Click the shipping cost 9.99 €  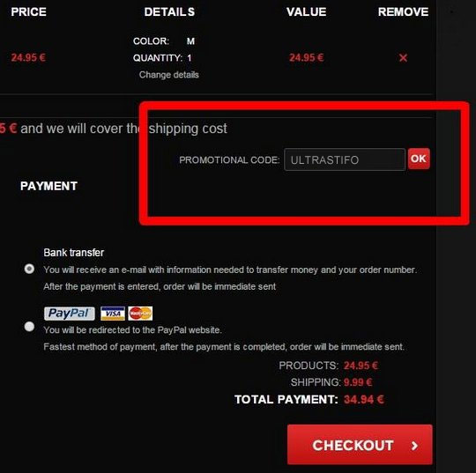point(358,382)
